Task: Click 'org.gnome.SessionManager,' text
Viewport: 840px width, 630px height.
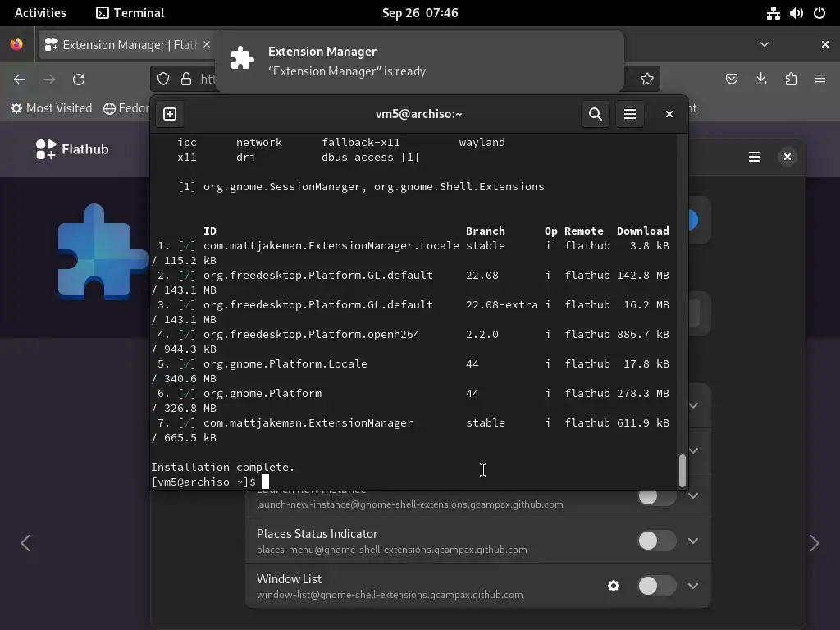Action: coord(285,186)
